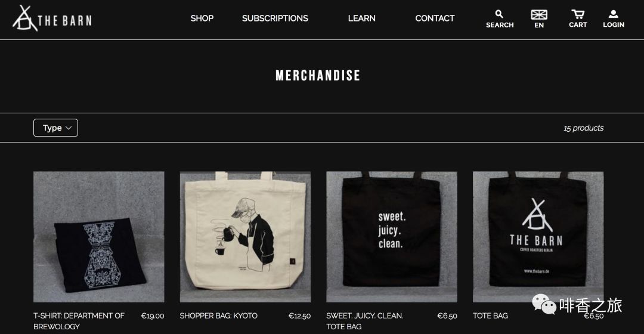This screenshot has height=334, width=644.
Task: Open the Shop menu
Action: point(202,18)
